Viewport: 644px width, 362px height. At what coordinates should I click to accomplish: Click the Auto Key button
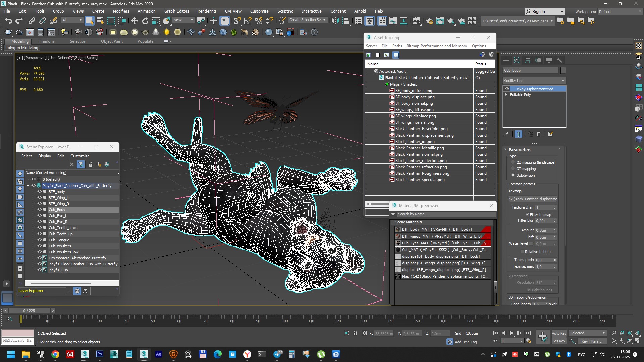tap(559, 333)
